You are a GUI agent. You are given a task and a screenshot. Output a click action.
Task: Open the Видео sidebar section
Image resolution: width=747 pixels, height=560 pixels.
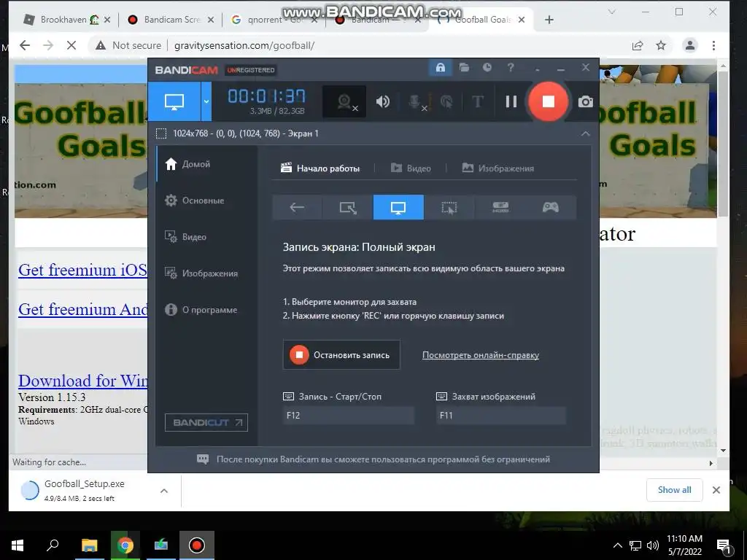coord(206,237)
